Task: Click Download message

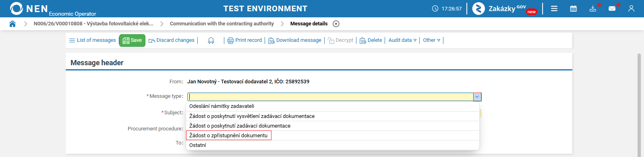Action: click(x=295, y=40)
